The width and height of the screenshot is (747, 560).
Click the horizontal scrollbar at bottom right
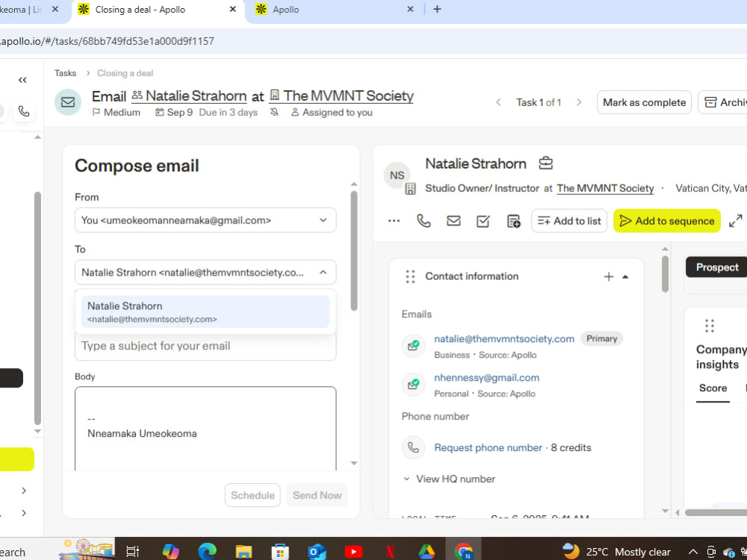click(x=716, y=512)
